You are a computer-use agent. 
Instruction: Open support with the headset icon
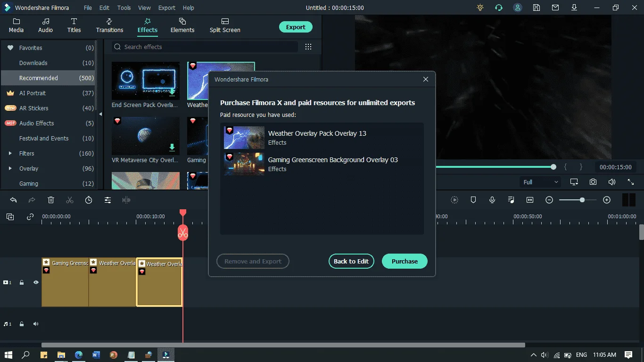click(x=499, y=8)
